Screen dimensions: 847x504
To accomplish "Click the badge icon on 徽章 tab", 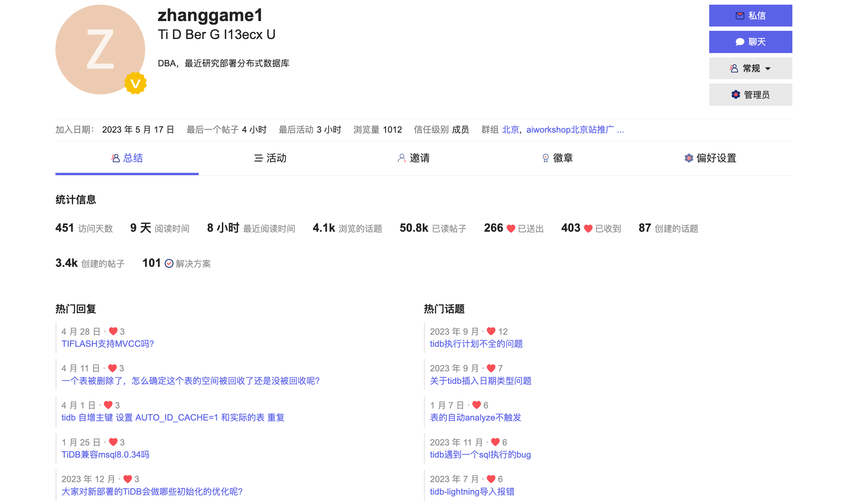I will tap(546, 158).
